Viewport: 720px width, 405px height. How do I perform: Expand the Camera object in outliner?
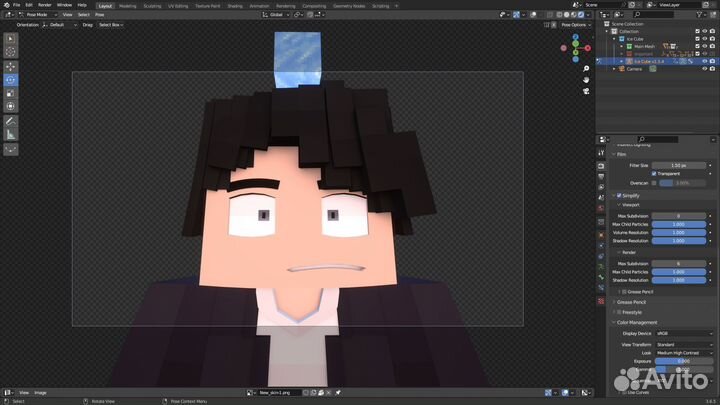click(614, 69)
